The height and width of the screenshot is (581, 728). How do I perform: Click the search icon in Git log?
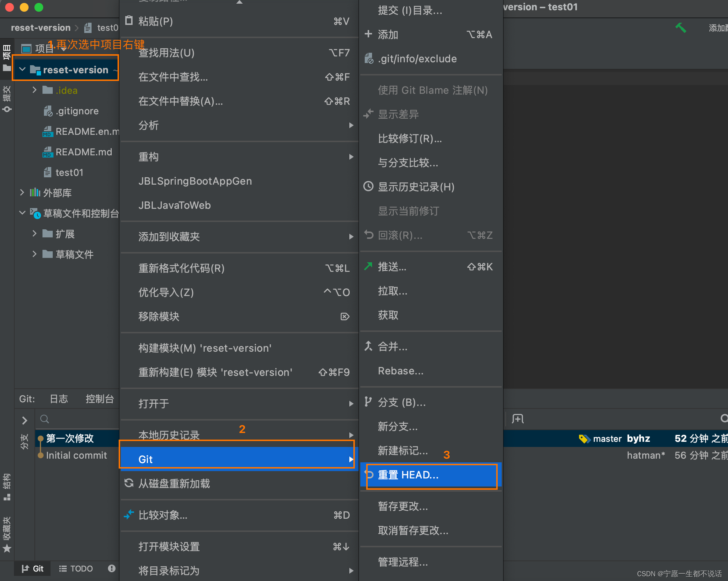tap(45, 419)
